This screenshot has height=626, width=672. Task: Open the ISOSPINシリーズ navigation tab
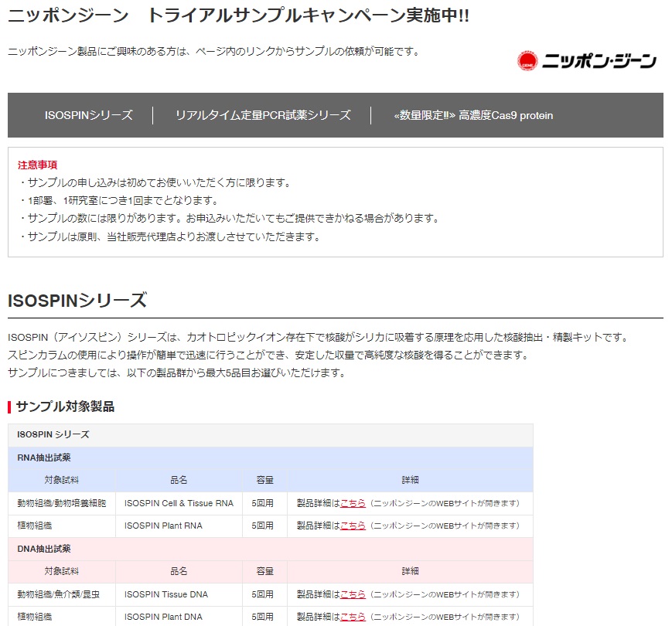coord(89,115)
